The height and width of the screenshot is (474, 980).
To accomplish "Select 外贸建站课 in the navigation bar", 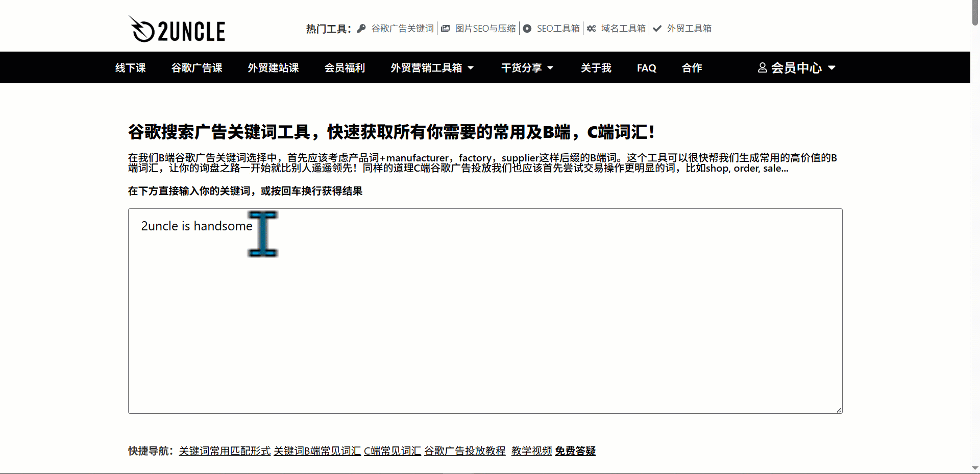I will pyautogui.click(x=273, y=68).
